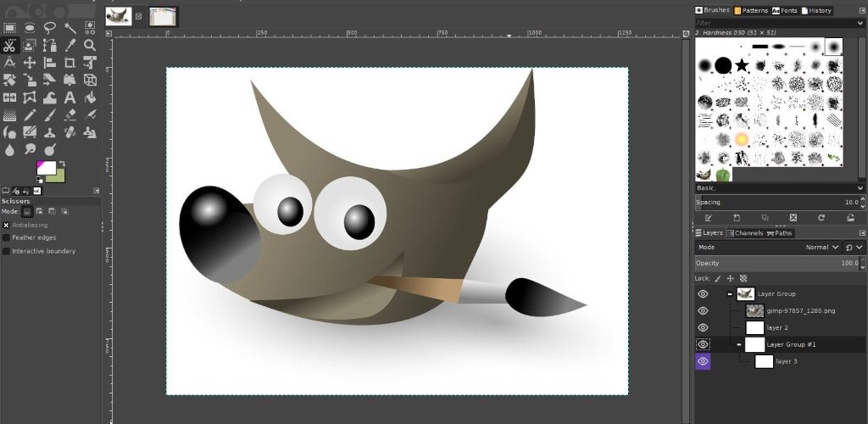The width and height of the screenshot is (868, 424).
Task: Select the Alignment tool
Action: pos(50,63)
